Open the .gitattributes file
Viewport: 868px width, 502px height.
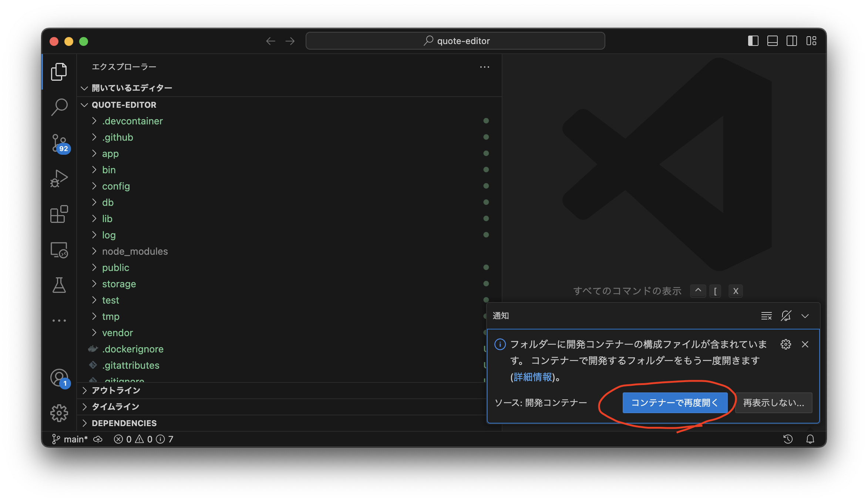(281, 365)
